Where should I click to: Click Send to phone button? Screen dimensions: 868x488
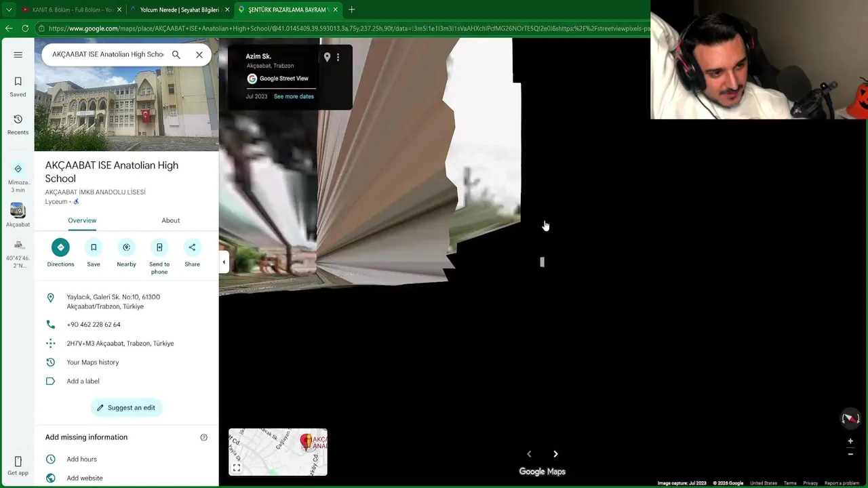(x=159, y=257)
